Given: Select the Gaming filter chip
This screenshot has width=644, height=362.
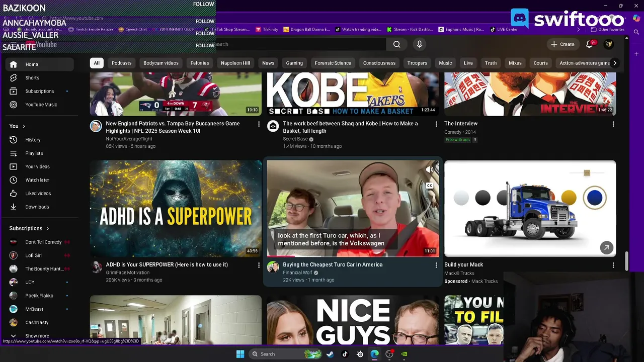Looking at the screenshot, I should coord(294,63).
